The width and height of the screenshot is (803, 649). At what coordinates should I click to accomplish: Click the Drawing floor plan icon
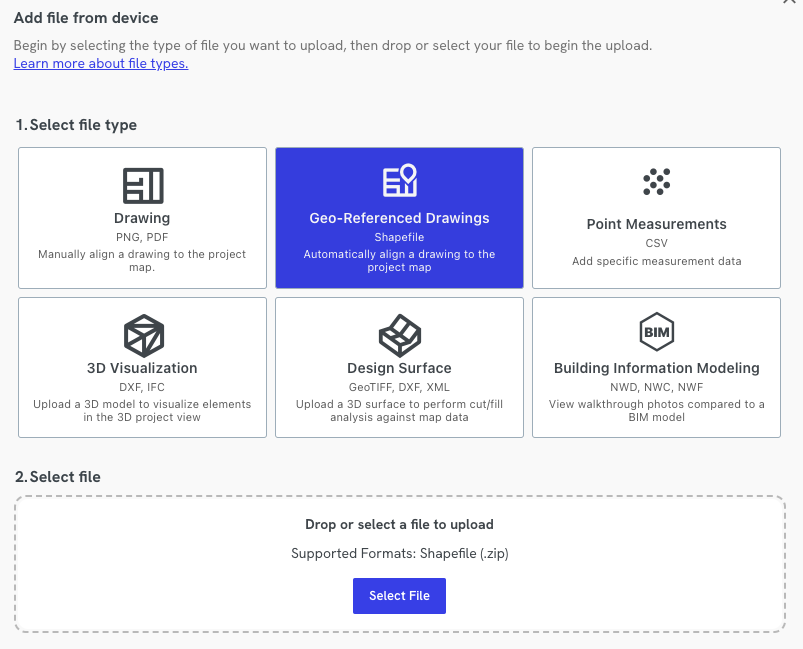pyautogui.click(x=143, y=186)
